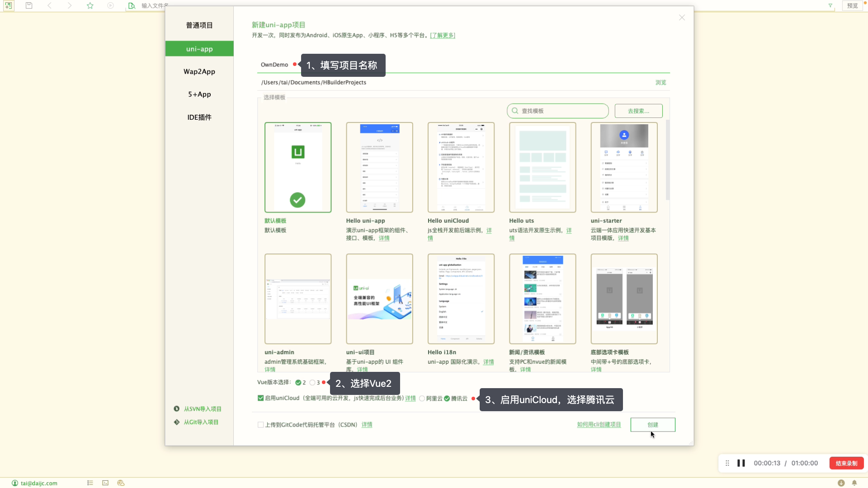Click the tai@daijc.com account in status bar
868x488 pixels.
pos(34,483)
